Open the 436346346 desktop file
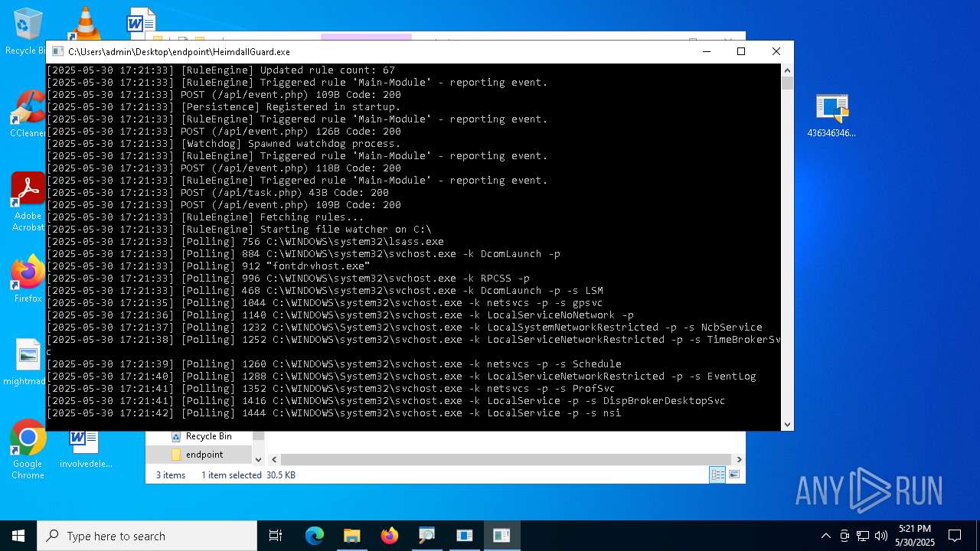 (x=831, y=116)
